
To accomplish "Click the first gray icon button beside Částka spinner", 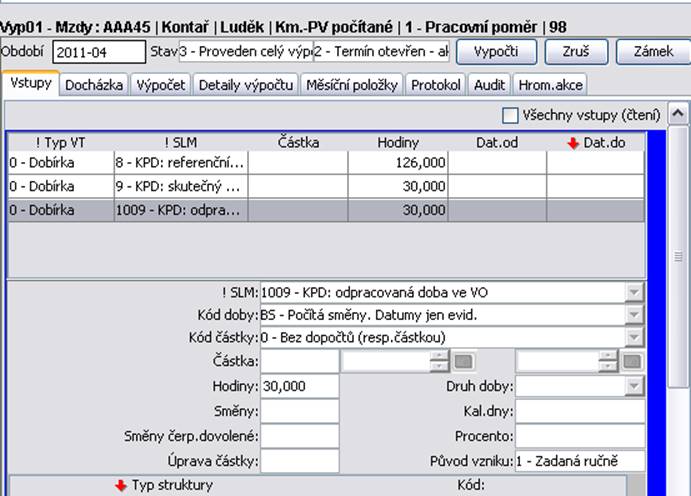I will pos(464,362).
